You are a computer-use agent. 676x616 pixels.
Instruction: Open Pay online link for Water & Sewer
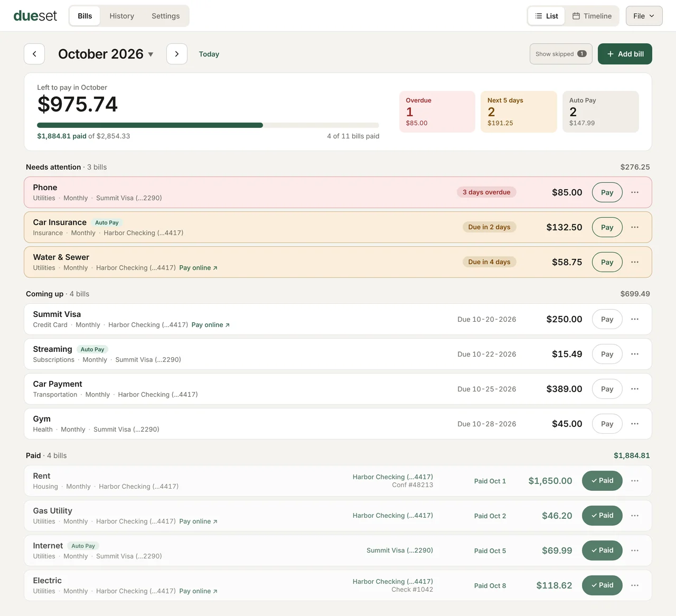point(198,268)
